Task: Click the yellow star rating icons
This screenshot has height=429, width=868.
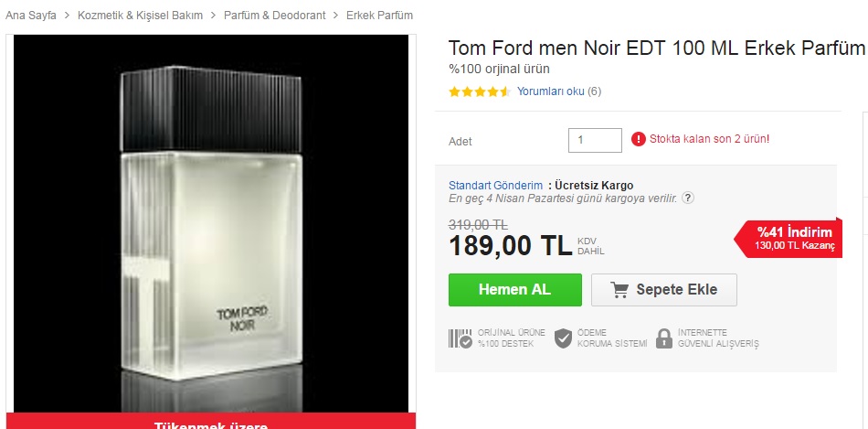Action: [480, 92]
